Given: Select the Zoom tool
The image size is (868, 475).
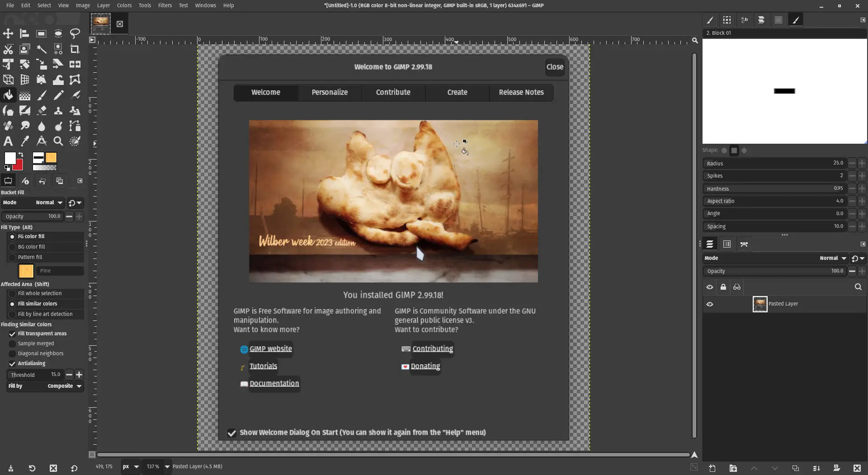Looking at the screenshot, I should click(x=58, y=141).
